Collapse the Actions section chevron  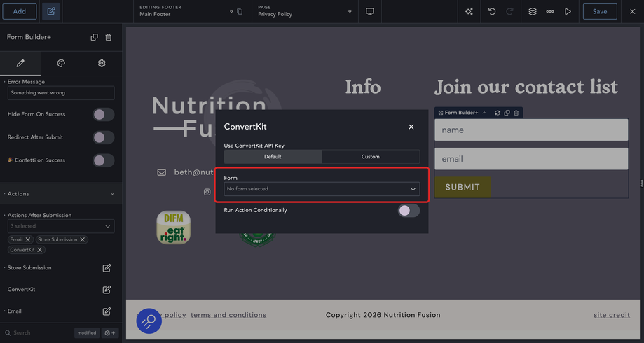tap(112, 194)
